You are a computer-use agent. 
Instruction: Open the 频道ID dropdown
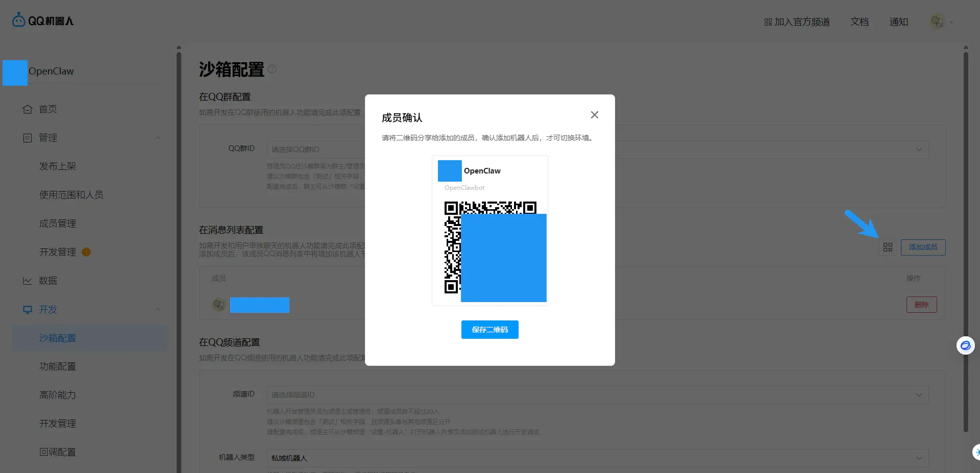(597, 395)
